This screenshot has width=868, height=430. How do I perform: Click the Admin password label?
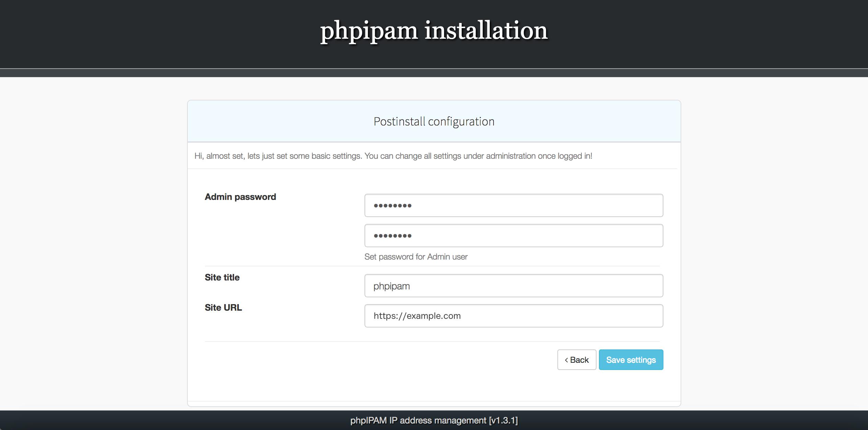[x=240, y=196]
